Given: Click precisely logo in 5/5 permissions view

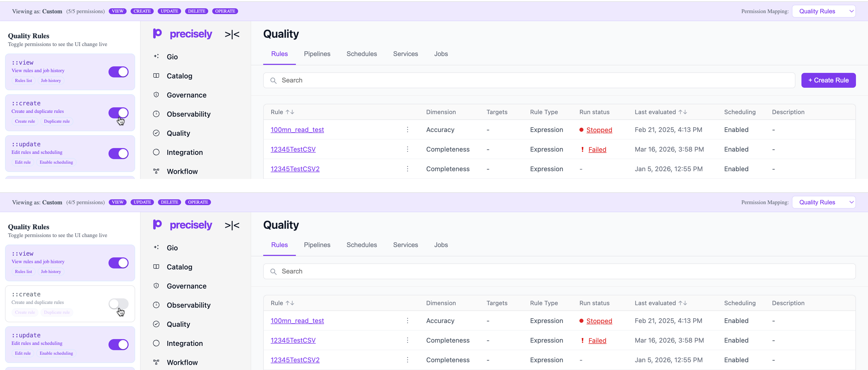Looking at the screenshot, I should click(182, 34).
